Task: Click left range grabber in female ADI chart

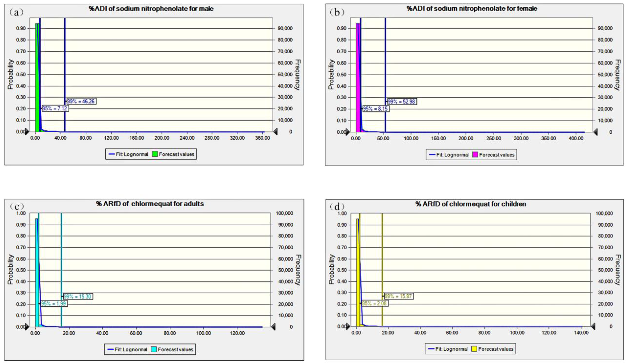Action: tap(348, 132)
